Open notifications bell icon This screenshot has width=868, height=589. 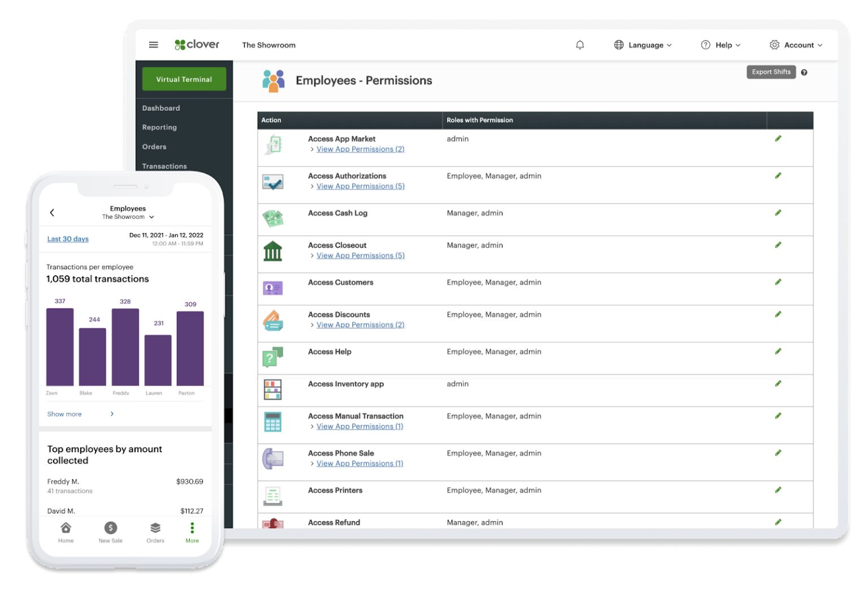(580, 45)
